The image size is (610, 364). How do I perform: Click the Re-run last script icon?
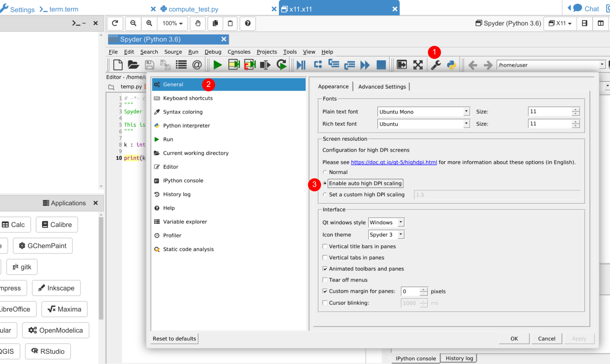click(x=281, y=65)
